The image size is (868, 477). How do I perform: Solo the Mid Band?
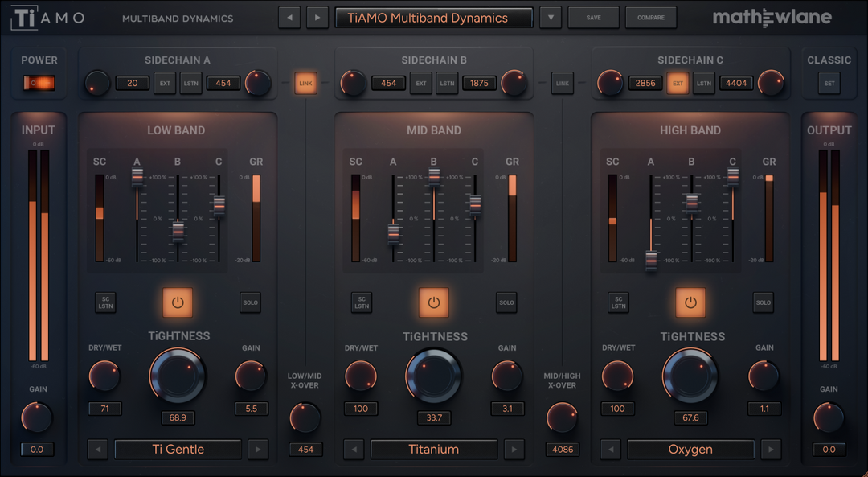(x=506, y=302)
